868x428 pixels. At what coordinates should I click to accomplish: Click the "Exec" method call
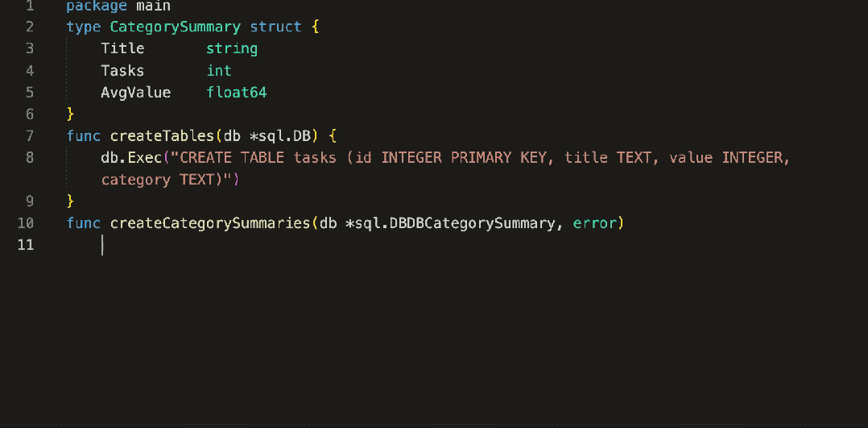[x=145, y=158]
